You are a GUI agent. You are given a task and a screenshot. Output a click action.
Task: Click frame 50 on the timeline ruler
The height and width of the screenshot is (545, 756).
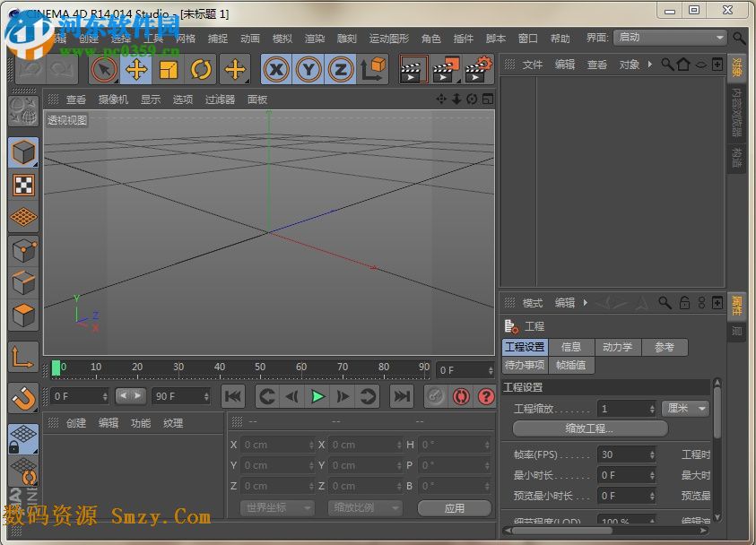pyautogui.click(x=261, y=368)
